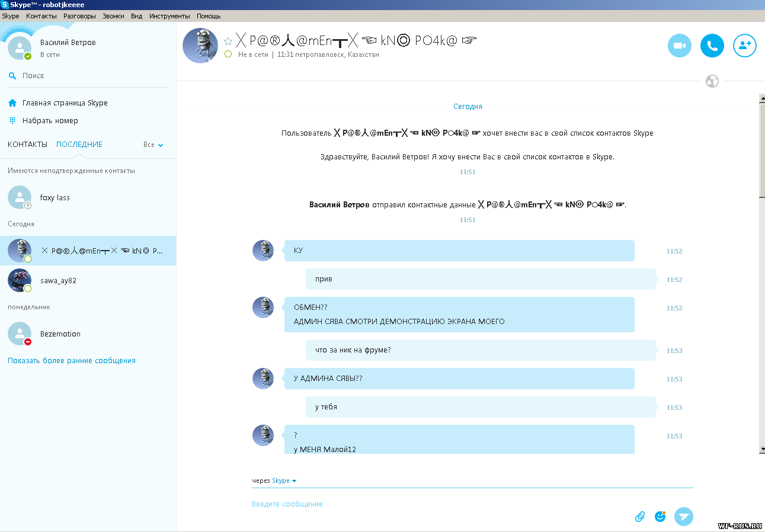Open the Инструменты menu
Viewport: 765px width, 532px height.
click(169, 16)
